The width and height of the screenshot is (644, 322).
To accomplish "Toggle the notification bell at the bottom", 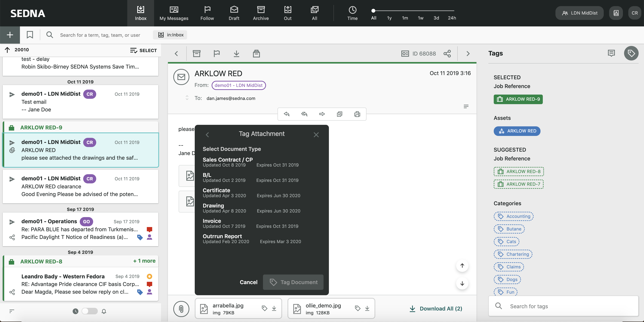I will coord(104,311).
